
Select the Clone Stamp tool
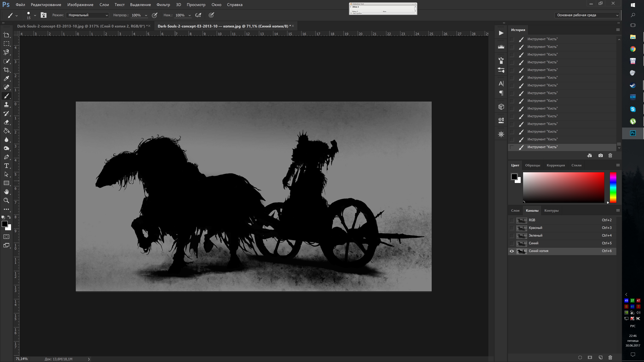coord(7,105)
